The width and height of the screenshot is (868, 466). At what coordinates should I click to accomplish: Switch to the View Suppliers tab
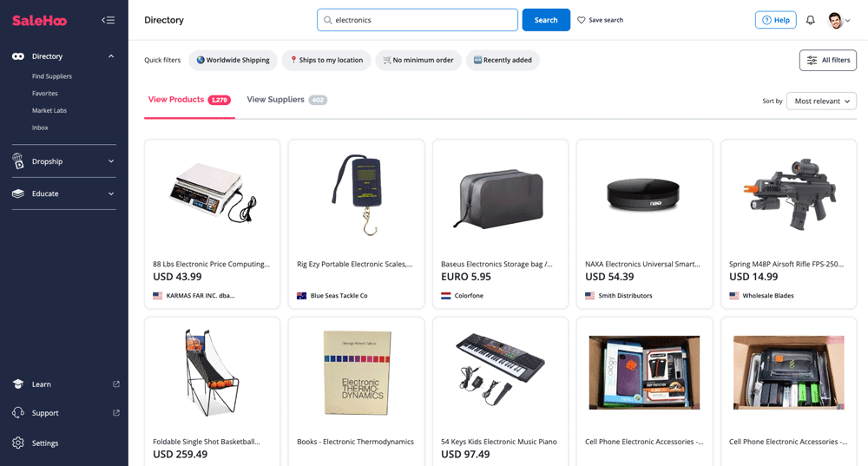tap(286, 100)
